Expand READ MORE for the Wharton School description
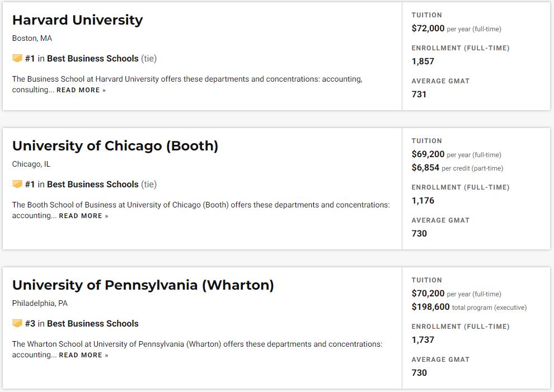This screenshot has width=554, height=392. click(x=84, y=355)
